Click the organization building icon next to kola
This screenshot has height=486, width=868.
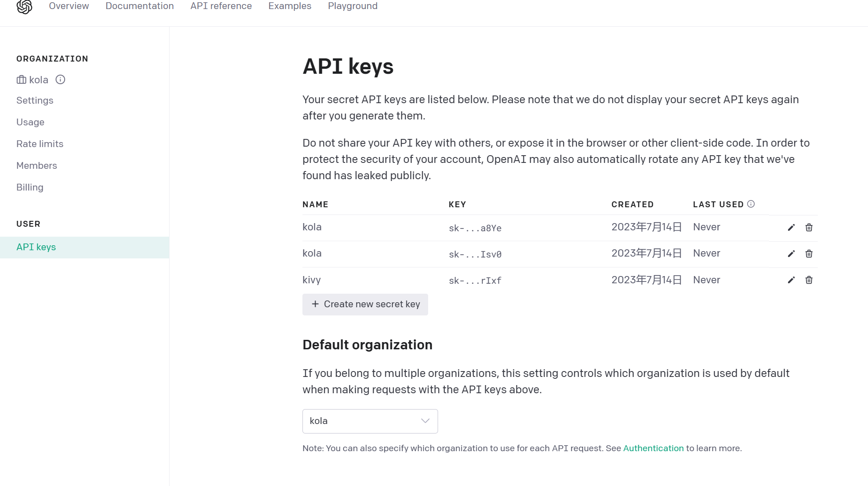[22, 80]
